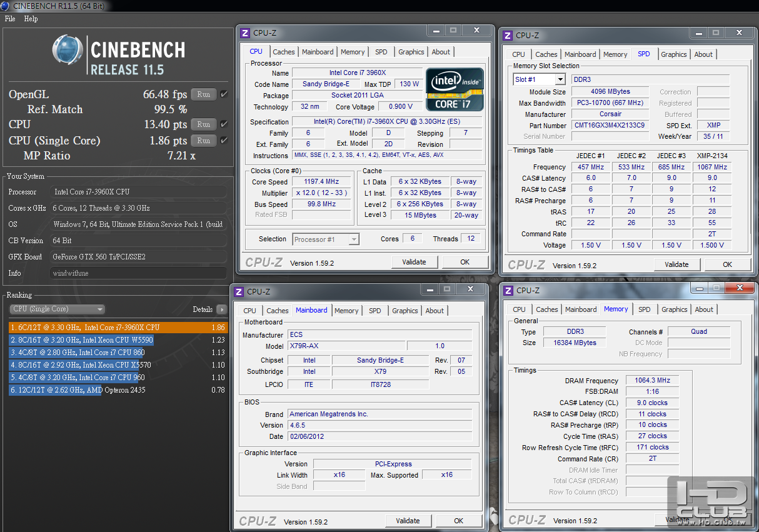
Task: Open Mainboard tab in CPU-Z processor window
Action: [x=318, y=52]
